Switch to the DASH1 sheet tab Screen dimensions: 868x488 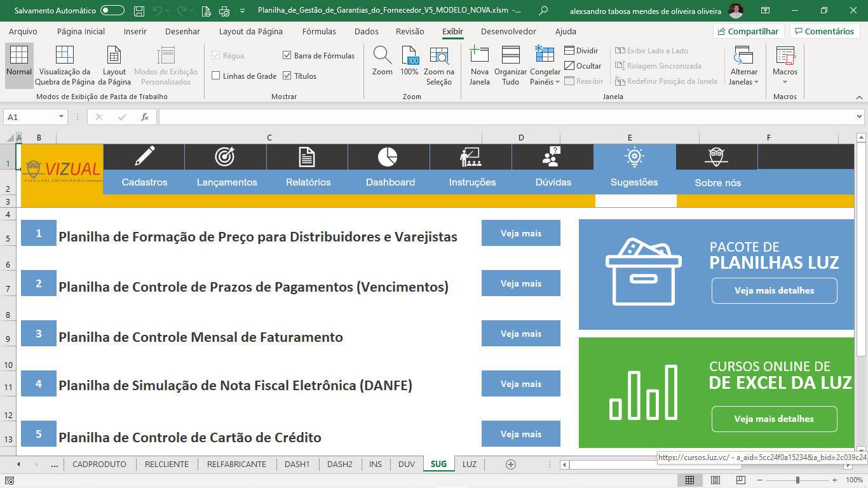[297, 464]
